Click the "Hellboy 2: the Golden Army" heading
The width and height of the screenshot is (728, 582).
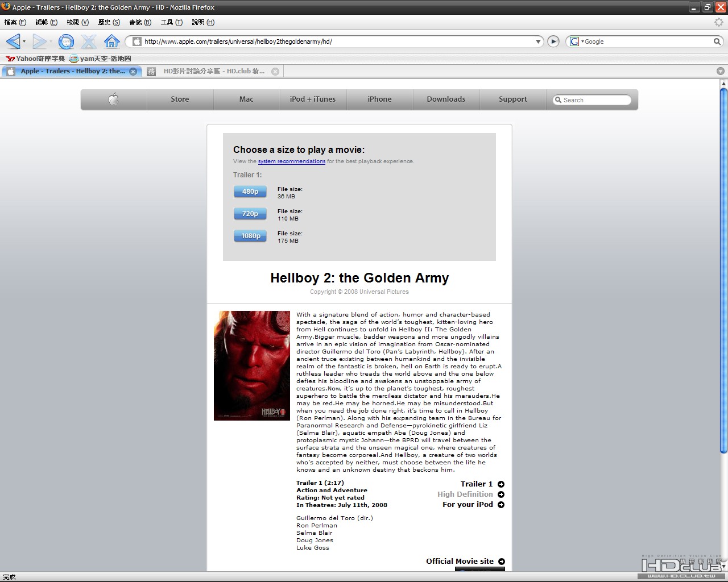[359, 278]
